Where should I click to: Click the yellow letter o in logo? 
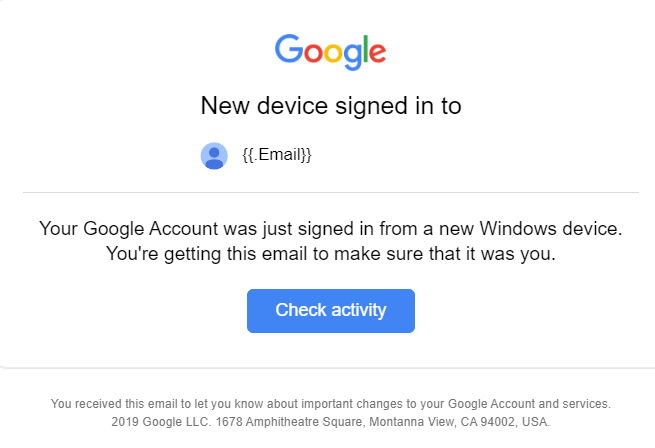[x=333, y=53]
